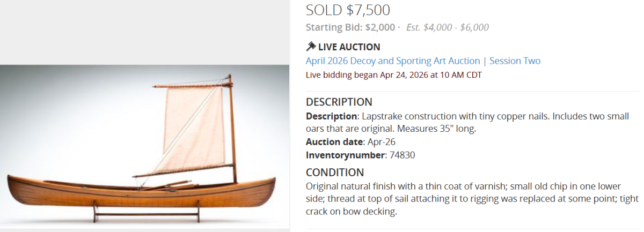Click the CONDITION section heading

(x=335, y=173)
